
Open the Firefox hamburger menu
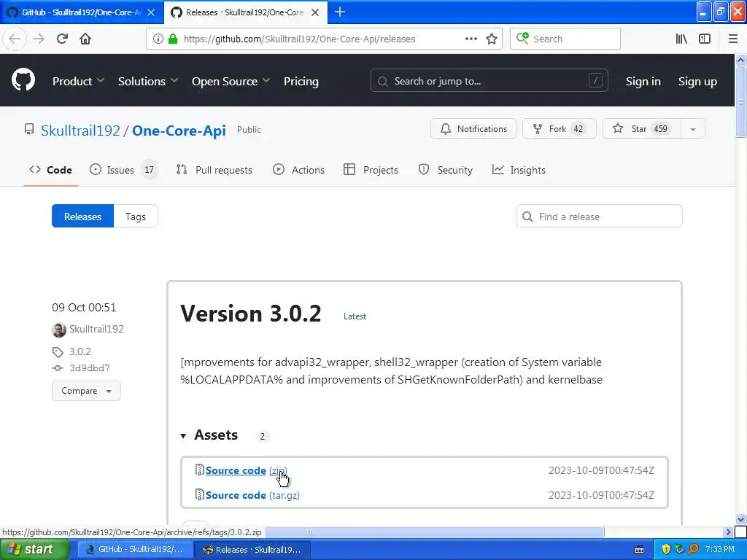click(733, 39)
